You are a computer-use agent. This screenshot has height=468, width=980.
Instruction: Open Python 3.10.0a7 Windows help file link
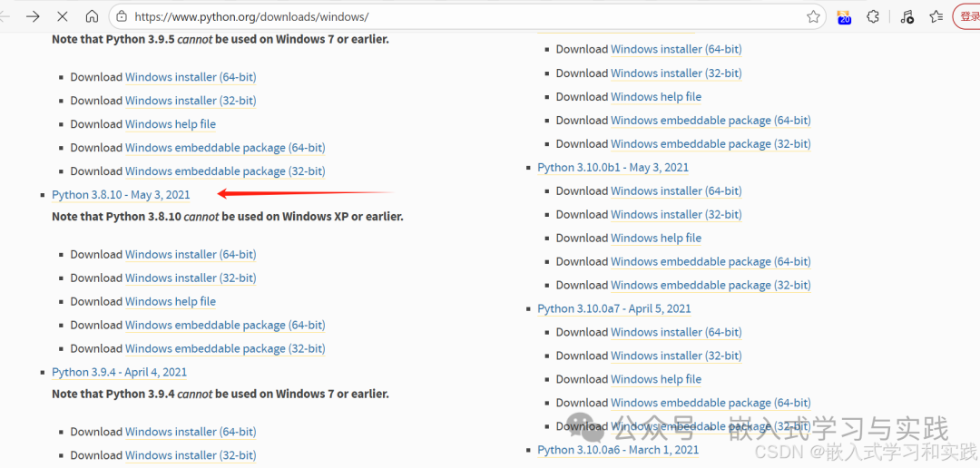tap(656, 379)
